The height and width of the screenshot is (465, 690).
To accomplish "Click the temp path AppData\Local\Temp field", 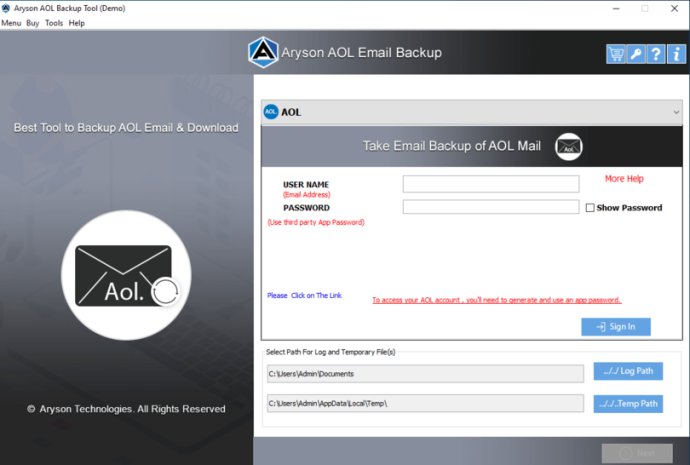I will click(425, 403).
